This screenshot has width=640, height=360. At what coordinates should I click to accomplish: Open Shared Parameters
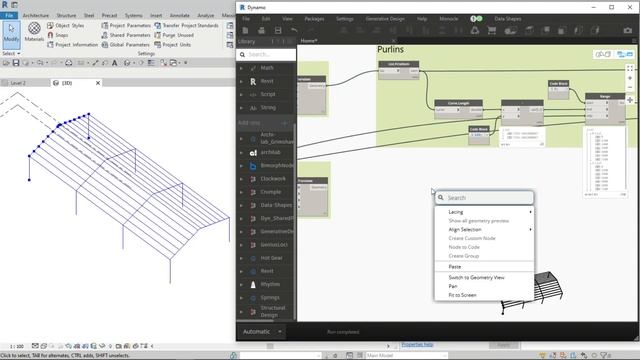[126, 35]
